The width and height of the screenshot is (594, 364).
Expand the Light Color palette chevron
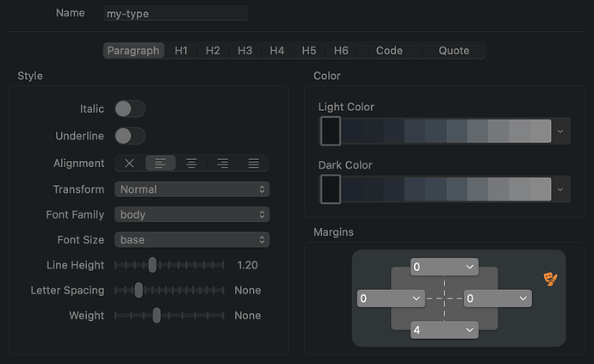pyautogui.click(x=560, y=132)
